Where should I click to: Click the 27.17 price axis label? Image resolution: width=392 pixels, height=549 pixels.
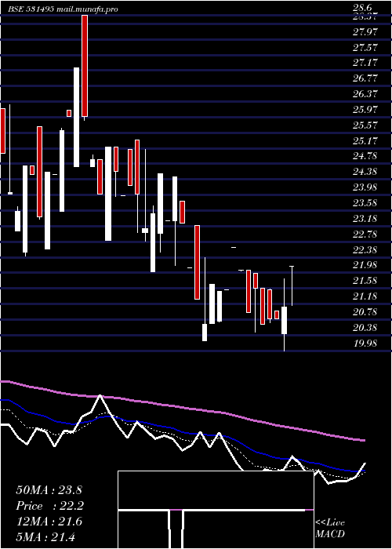pyautogui.click(x=365, y=63)
